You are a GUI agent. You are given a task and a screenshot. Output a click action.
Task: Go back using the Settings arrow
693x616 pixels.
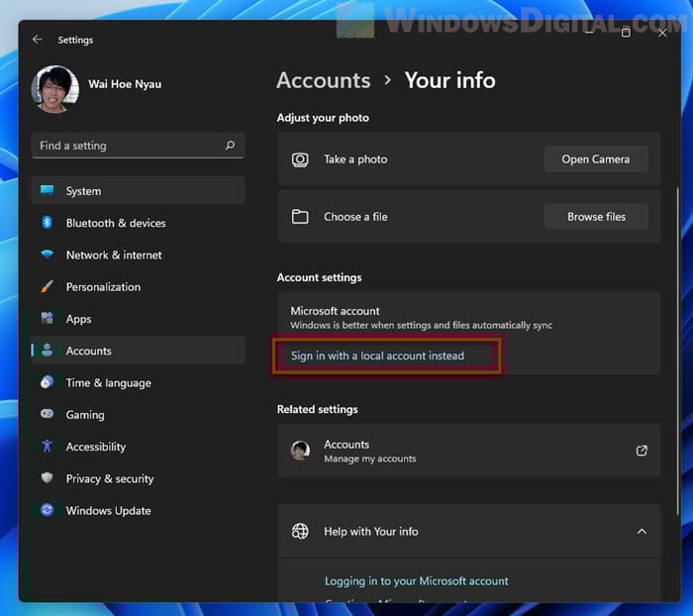coord(38,40)
